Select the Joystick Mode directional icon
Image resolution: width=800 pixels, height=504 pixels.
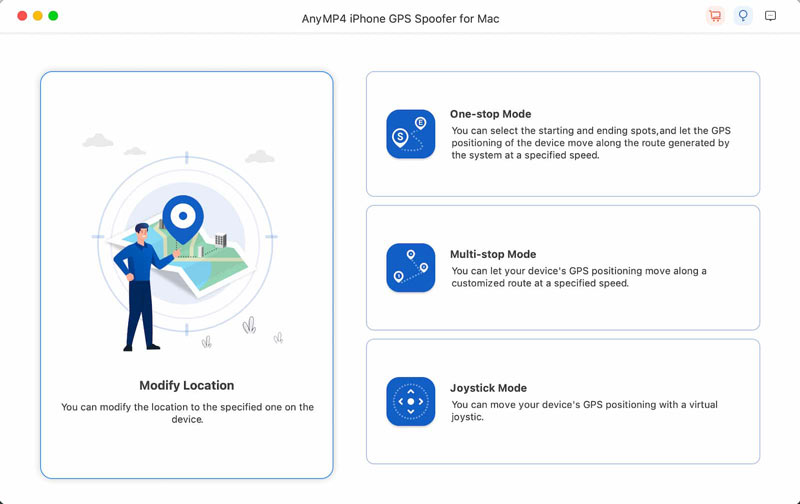pos(411,401)
